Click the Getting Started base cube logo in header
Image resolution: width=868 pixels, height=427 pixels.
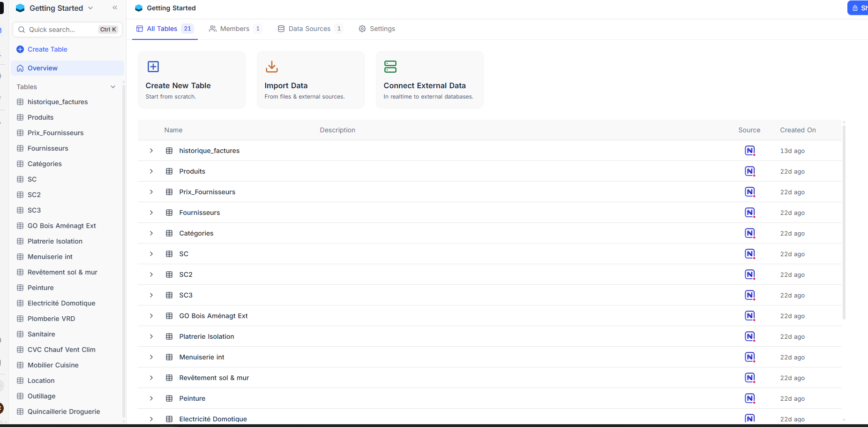tap(139, 8)
